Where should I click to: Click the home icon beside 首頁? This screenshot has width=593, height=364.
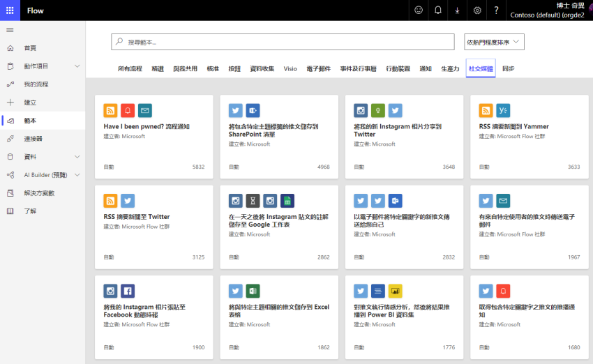tap(10, 48)
